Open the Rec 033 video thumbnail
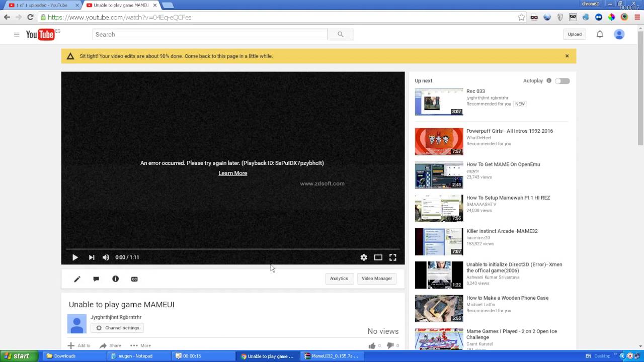Screen dimensions: 644x362 pos(439,102)
